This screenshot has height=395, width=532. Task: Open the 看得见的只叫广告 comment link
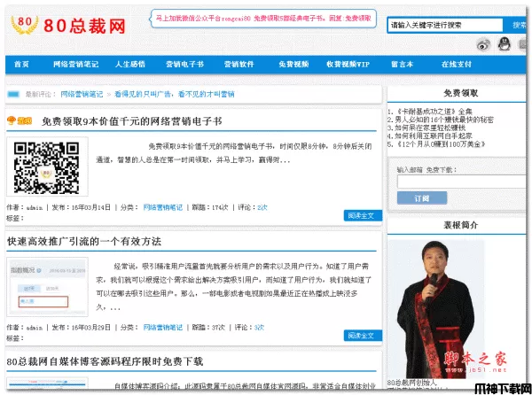pyautogui.click(x=175, y=94)
